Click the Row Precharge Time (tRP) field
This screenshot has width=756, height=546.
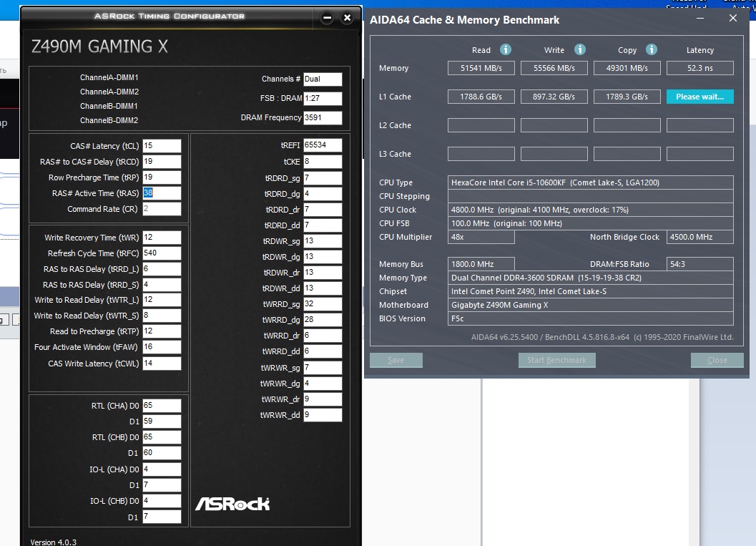[x=162, y=177]
